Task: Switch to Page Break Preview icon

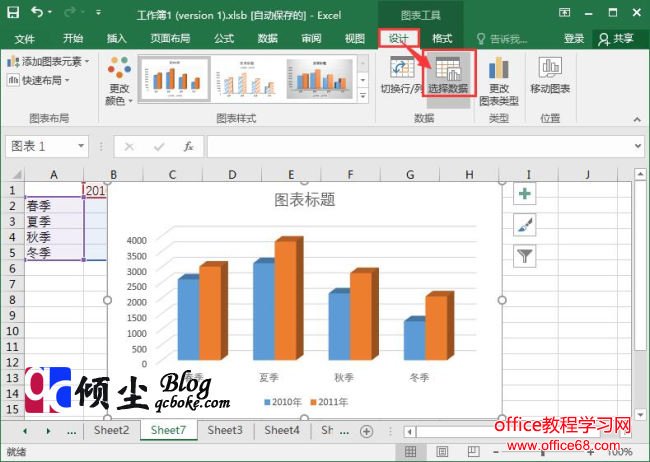Action: [x=473, y=451]
